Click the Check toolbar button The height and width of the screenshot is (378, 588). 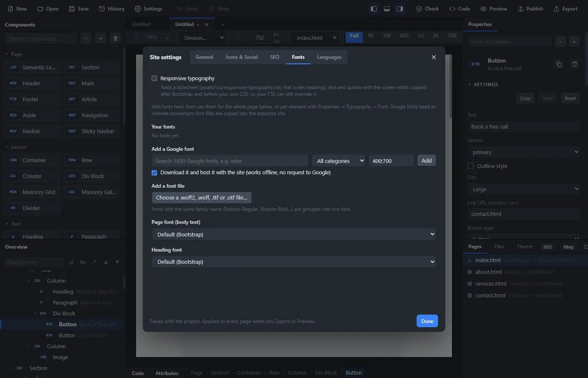tap(428, 9)
